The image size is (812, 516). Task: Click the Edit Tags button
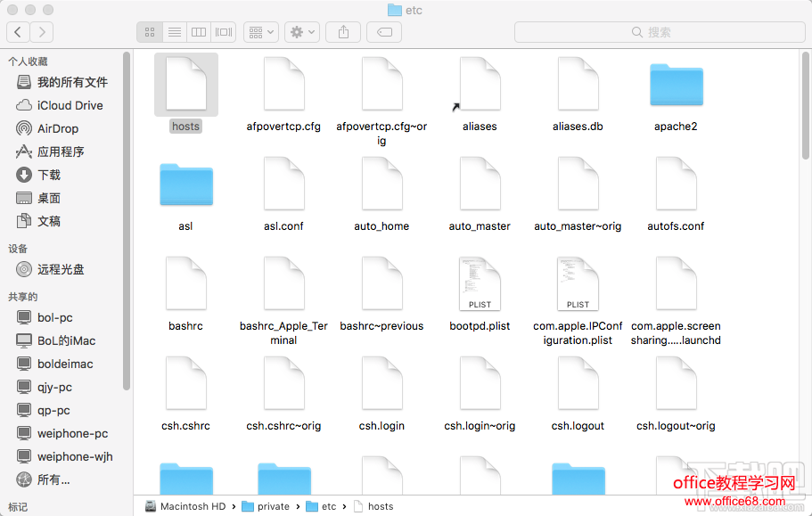[x=384, y=32]
